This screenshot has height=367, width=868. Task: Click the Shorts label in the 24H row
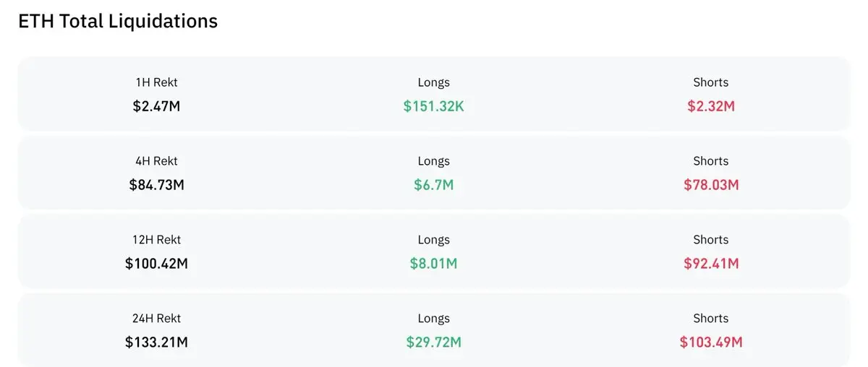pyautogui.click(x=711, y=319)
